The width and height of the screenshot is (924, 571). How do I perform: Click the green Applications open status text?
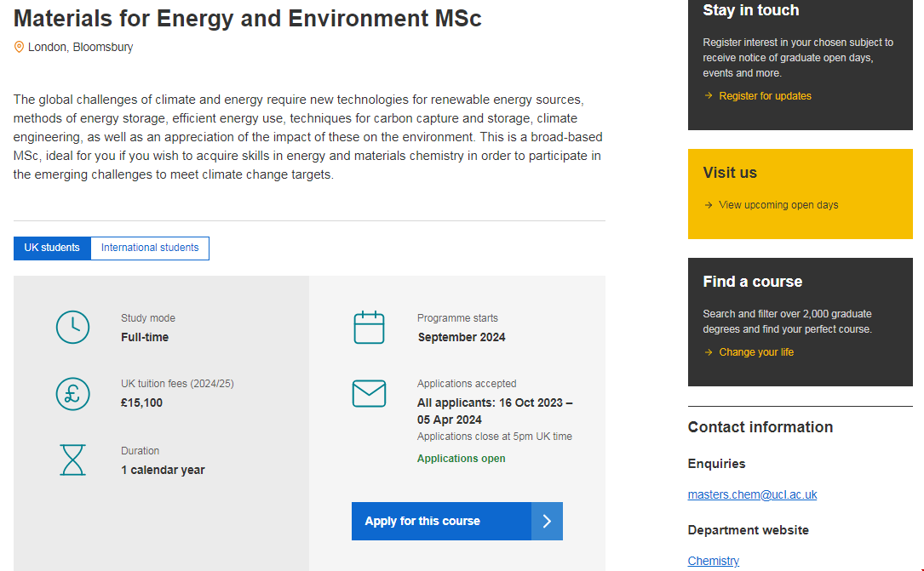click(x=461, y=459)
